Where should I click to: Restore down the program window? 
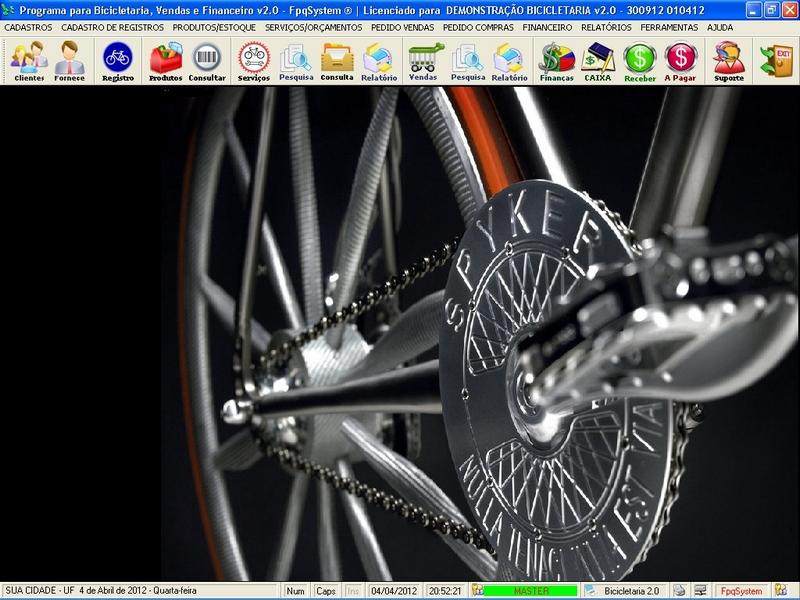[x=772, y=10]
